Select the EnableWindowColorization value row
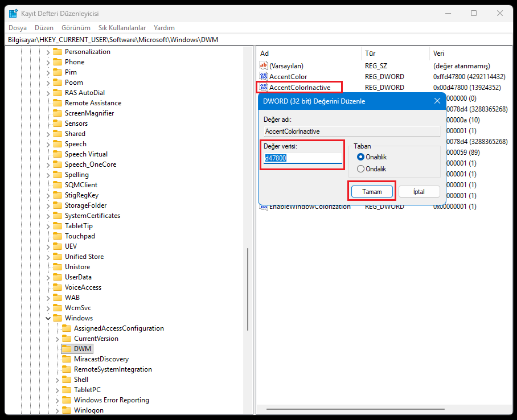Screen dimensions: 517x420 (384, 207)
